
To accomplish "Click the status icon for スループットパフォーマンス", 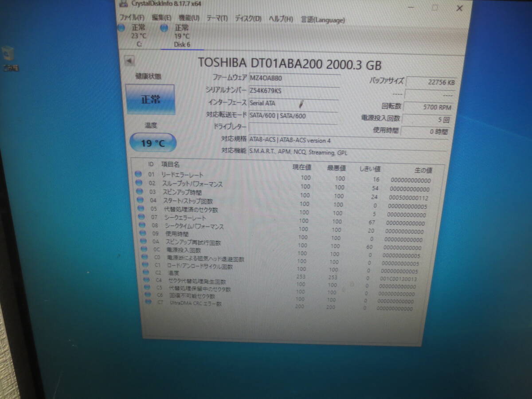I will 139,183.
